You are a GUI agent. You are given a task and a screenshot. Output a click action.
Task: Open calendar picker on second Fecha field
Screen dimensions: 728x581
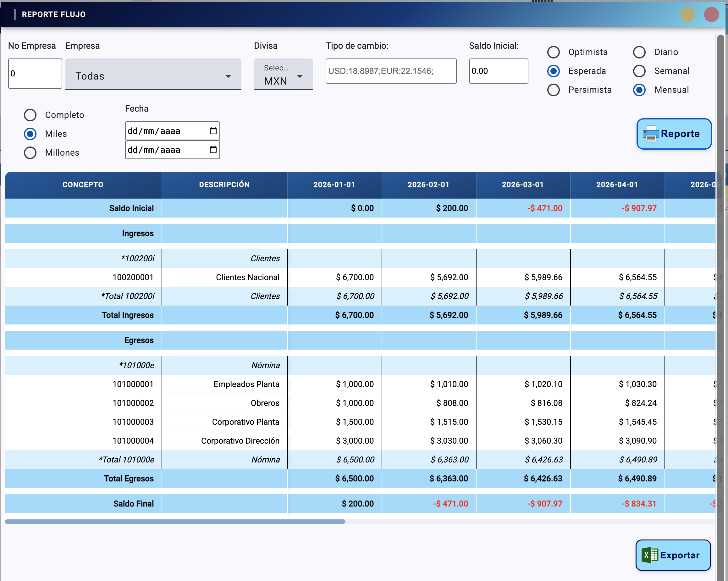pos(213,150)
